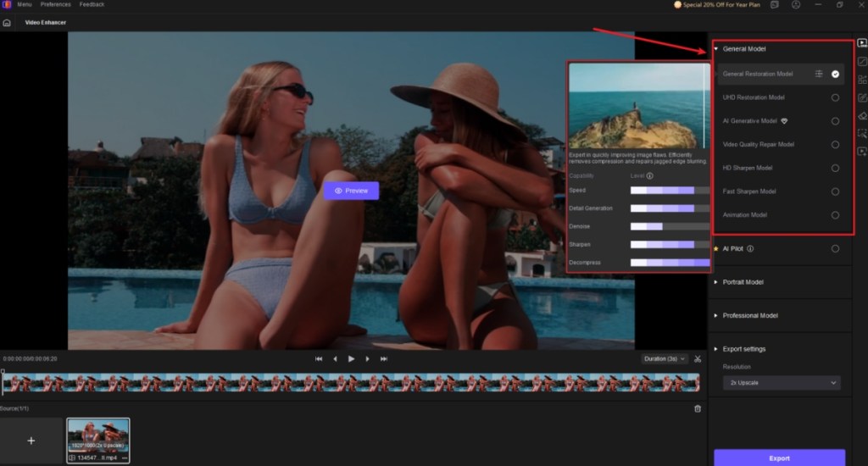The image size is (868, 466).
Task: Select the eraser tool in right sidebar
Action: pyautogui.click(x=862, y=116)
